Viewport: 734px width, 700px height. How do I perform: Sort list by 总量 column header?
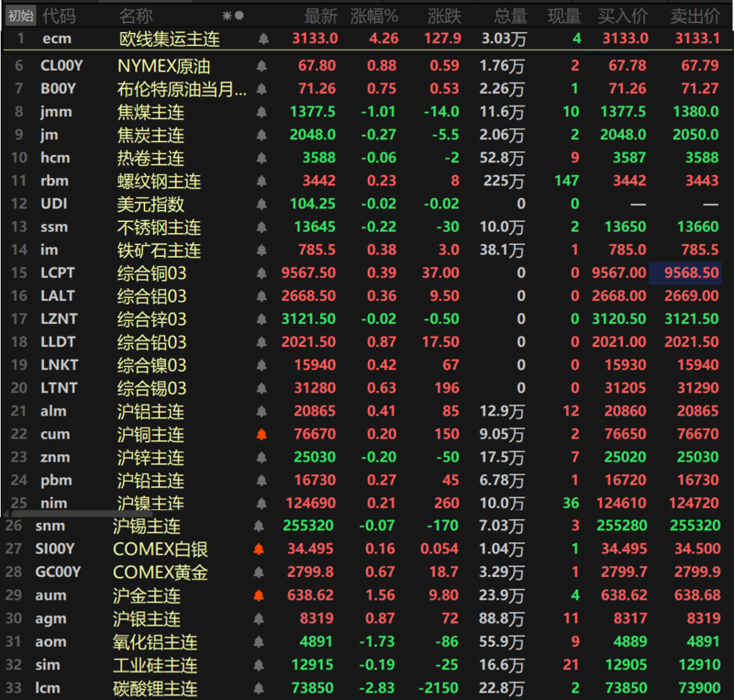[x=510, y=16]
